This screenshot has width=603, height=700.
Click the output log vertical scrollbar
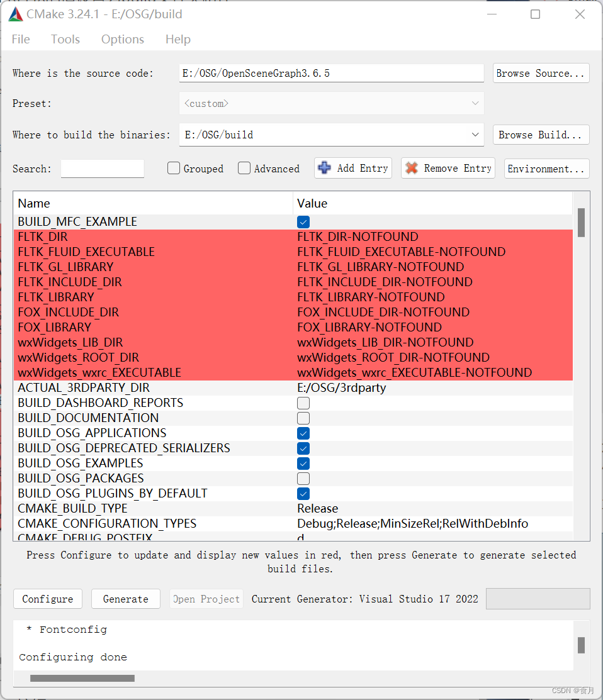(x=581, y=645)
